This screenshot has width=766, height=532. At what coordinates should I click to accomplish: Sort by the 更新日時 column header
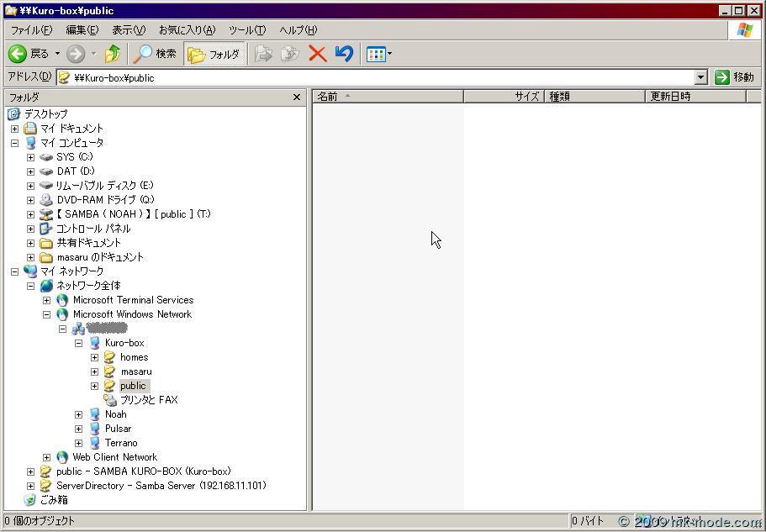click(x=695, y=97)
